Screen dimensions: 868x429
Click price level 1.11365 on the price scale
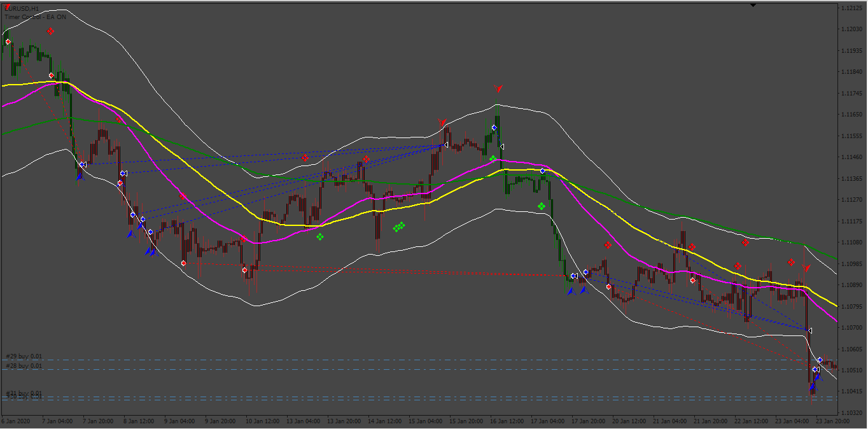tap(851, 179)
